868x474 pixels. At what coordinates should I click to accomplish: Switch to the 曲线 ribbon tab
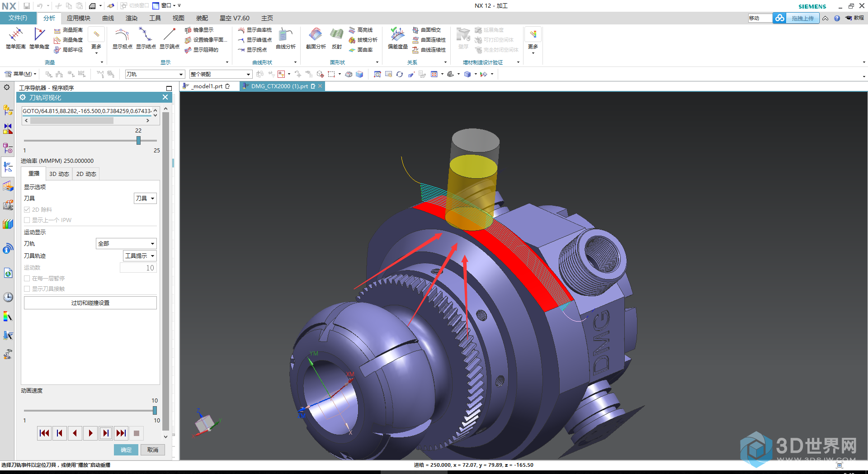click(108, 18)
